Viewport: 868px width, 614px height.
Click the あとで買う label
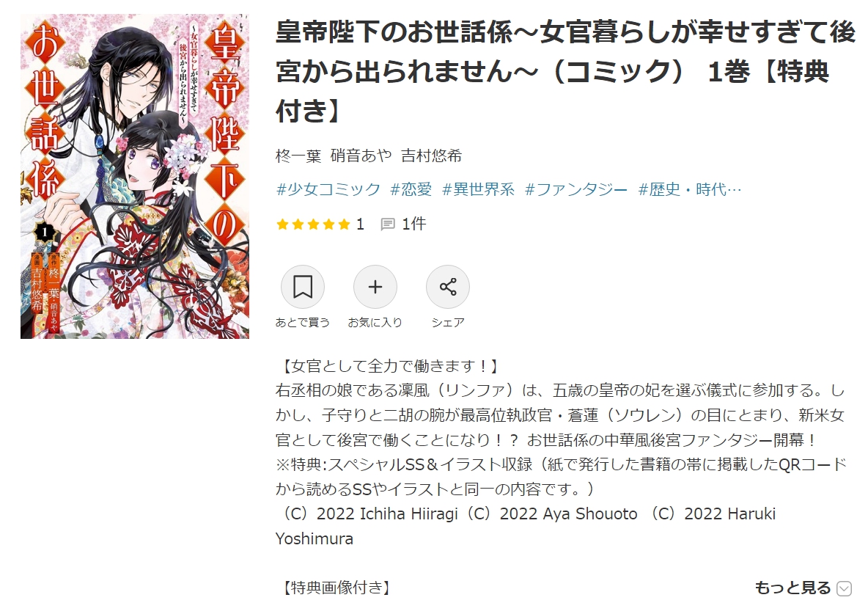click(302, 323)
